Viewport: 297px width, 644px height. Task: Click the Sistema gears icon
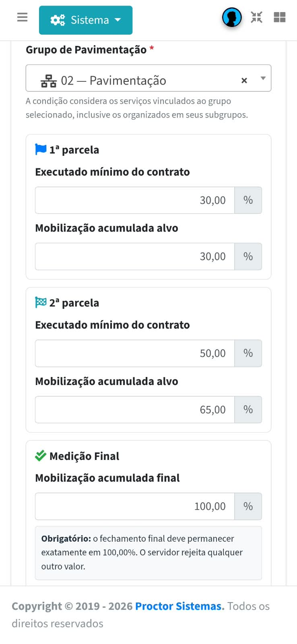(x=58, y=20)
